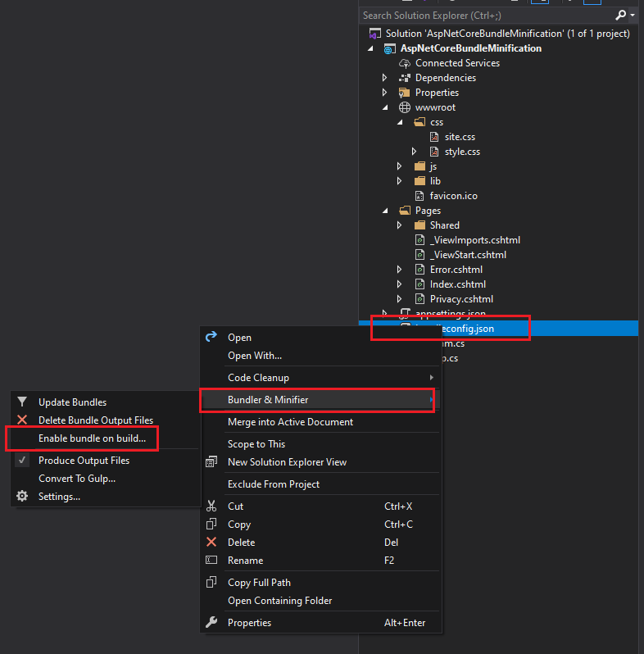Viewport: 644px width, 654px height.
Task: Open Bundler Settings... via gear icon
Action: 22,496
